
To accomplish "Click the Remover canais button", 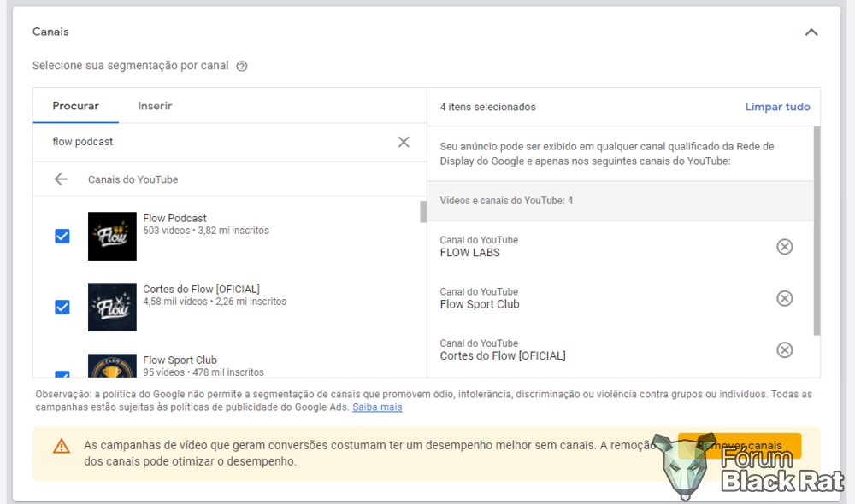I will point(740,446).
